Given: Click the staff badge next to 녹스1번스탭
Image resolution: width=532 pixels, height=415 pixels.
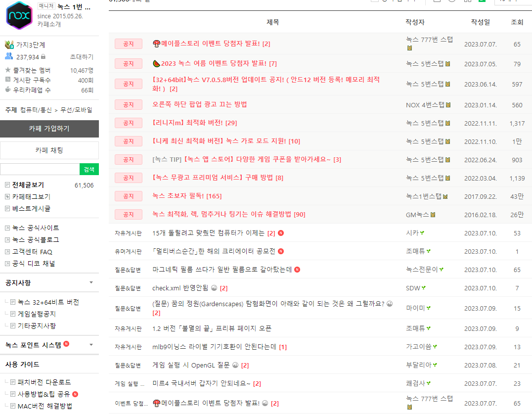Looking at the screenshot, I should coord(445,196).
